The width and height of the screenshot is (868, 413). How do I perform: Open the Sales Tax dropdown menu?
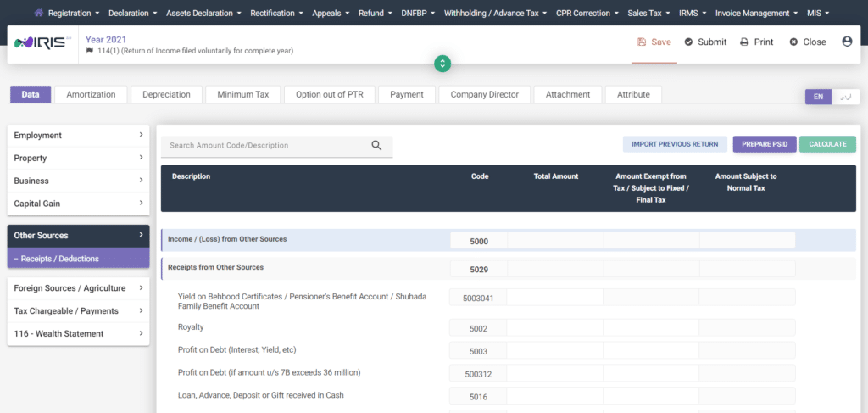[x=648, y=13]
